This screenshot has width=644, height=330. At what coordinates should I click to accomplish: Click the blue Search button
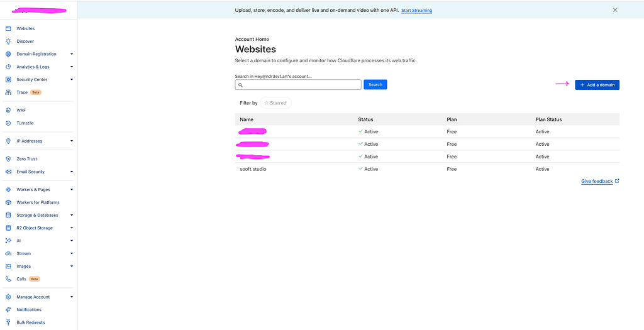pyautogui.click(x=375, y=85)
